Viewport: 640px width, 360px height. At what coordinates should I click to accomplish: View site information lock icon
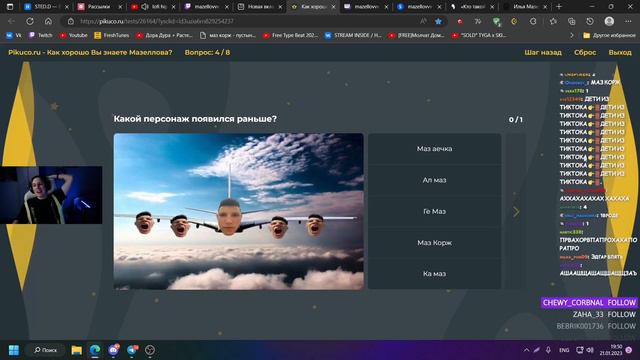click(x=71, y=21)
